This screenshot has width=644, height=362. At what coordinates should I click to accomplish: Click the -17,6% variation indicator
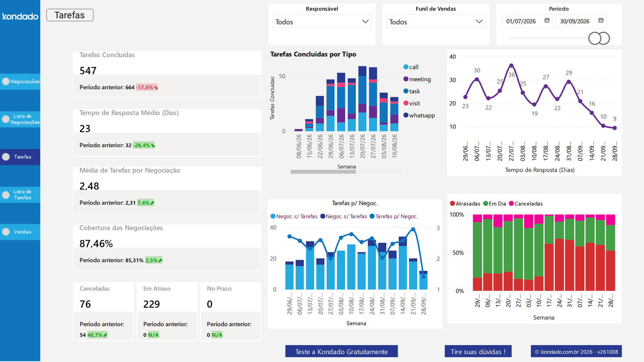click(147, 87)
